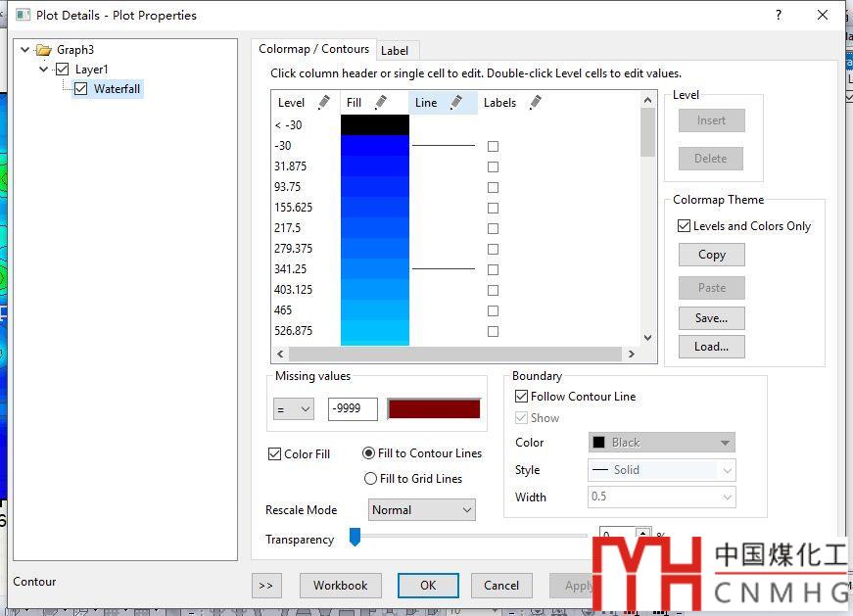Select Fill to Grid Lines option
853x616 pixels.
(370, 478)
